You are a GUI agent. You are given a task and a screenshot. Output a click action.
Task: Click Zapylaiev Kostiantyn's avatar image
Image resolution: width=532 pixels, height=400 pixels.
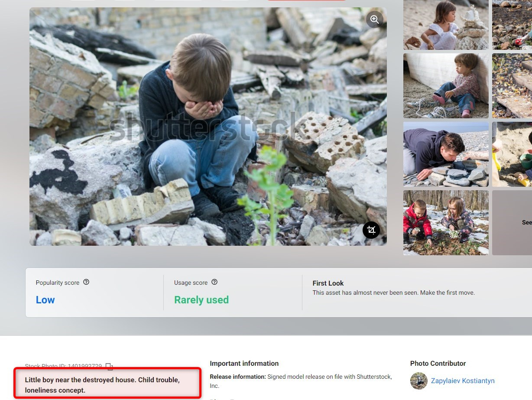pyautogui.click(x=418, y=381)
